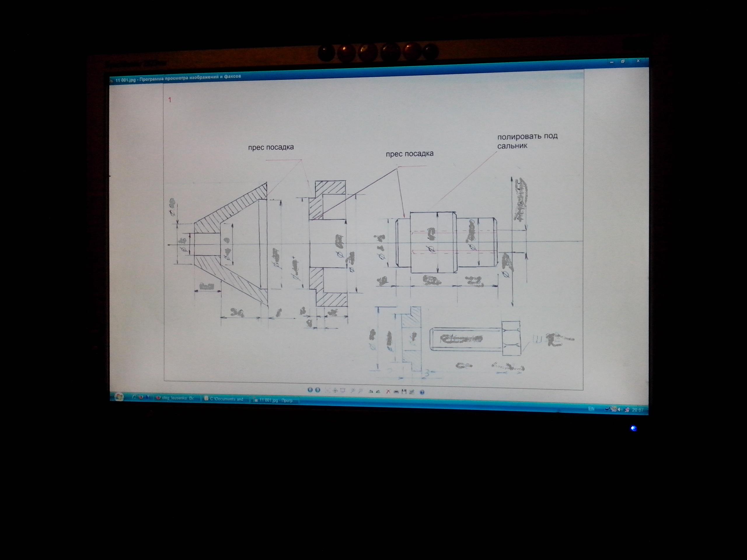The height and width of the screenshot is (560, 747).
Task: Print the image
Action: pyautogui.click(x=396, y=392)
